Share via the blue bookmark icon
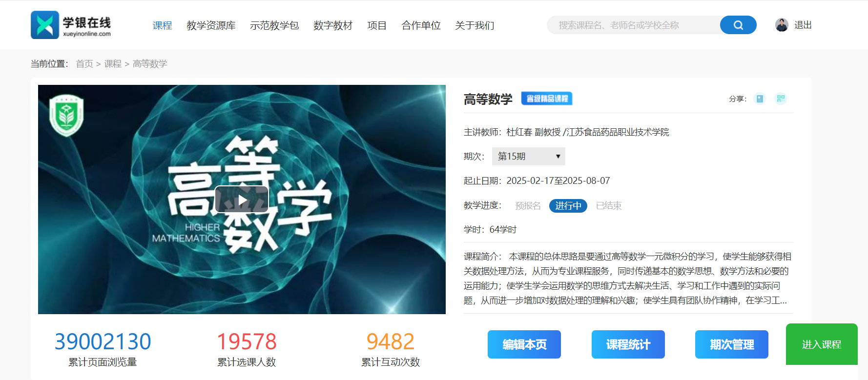 pos(759,99)
